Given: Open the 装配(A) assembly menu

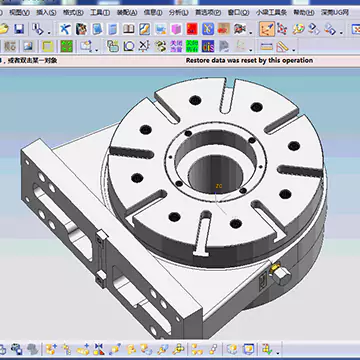Looking at the screenshot, I should pyautogui.click(x=127, y=13).
